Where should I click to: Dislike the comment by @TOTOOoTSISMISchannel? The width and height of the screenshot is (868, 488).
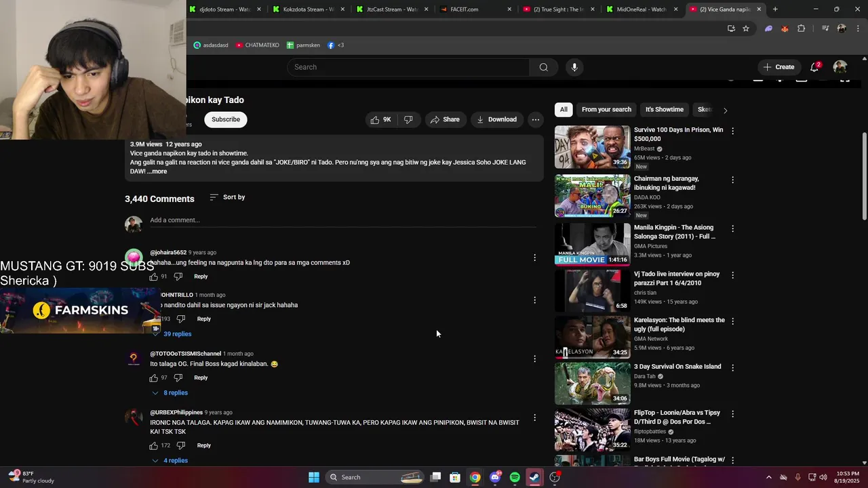tap(178, 378)
